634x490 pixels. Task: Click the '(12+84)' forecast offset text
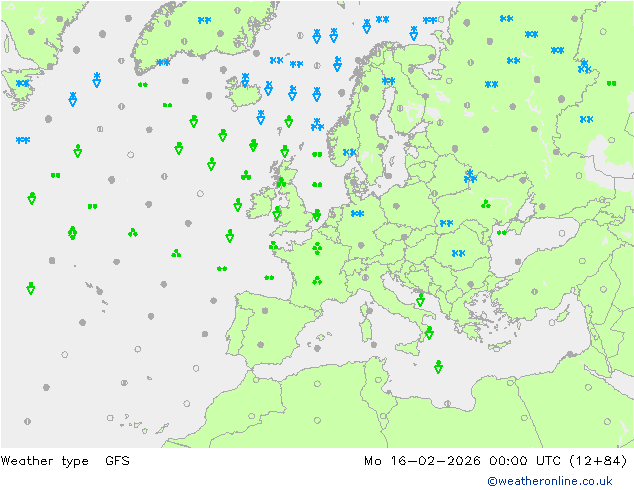(x=598, y=460)
